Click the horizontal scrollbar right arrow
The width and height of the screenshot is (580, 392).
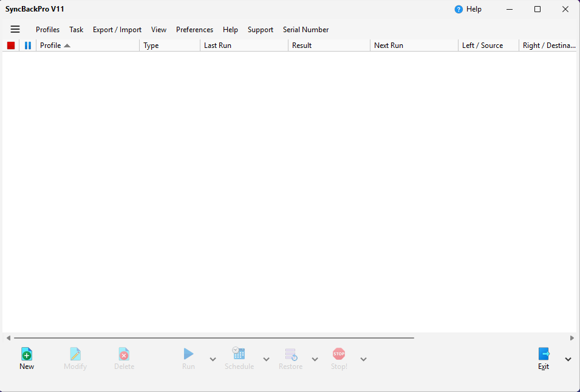click(x=572, y=337)
